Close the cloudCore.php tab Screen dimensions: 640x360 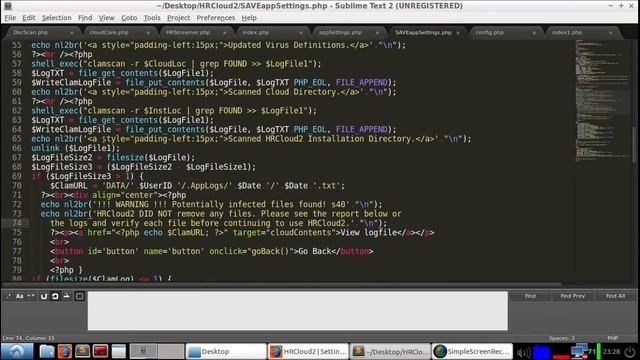coord(148,33)
